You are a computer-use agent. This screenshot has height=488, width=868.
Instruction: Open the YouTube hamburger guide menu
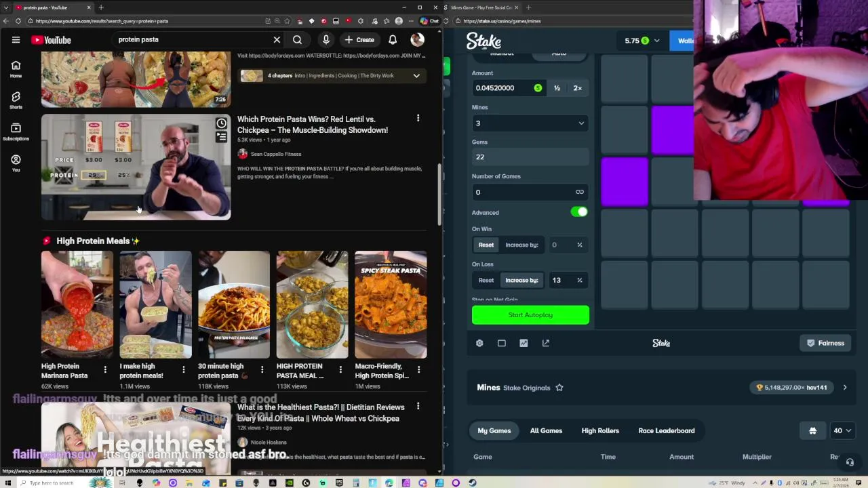tap(16, 40)
